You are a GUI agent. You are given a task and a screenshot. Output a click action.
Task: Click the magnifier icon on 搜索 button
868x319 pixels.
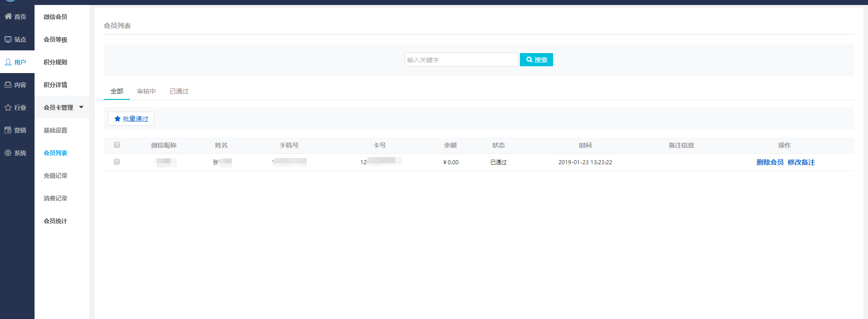click(x=529, y=59)
